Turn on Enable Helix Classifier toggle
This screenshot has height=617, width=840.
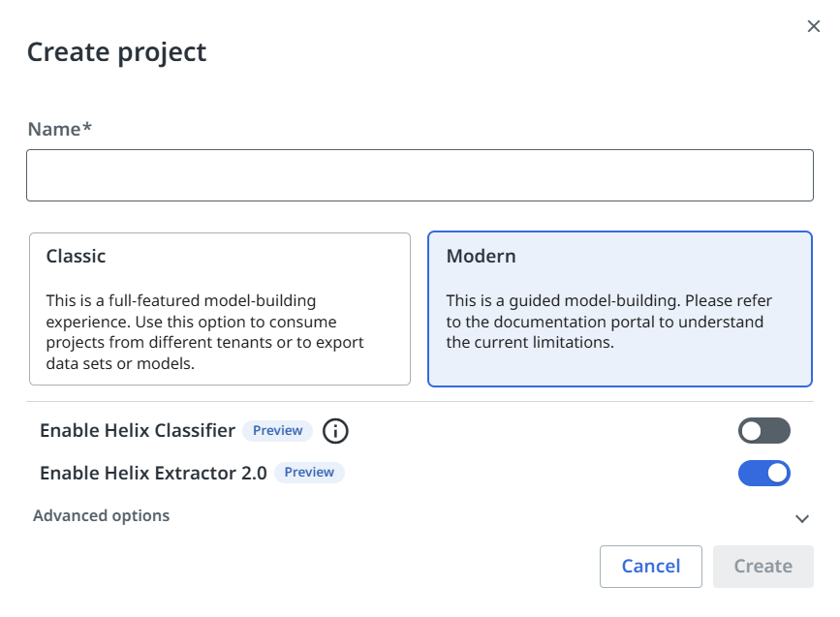click(763, 431)
